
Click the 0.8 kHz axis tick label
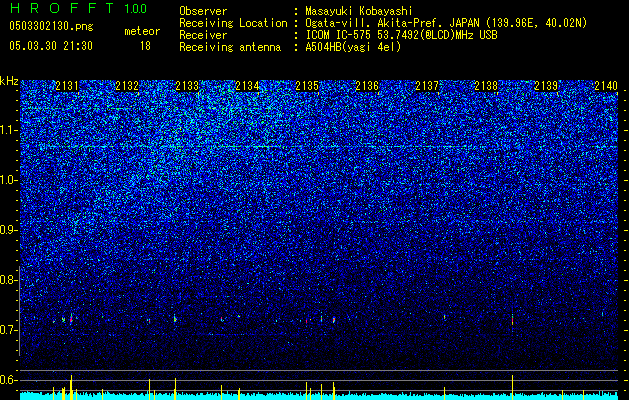click(8, 280)
